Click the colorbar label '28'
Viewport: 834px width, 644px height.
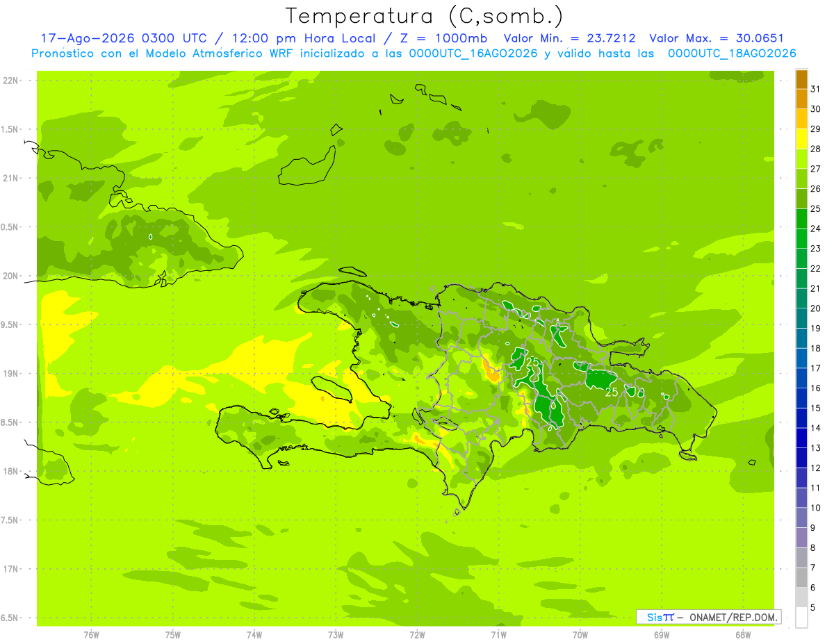point(815,149)
